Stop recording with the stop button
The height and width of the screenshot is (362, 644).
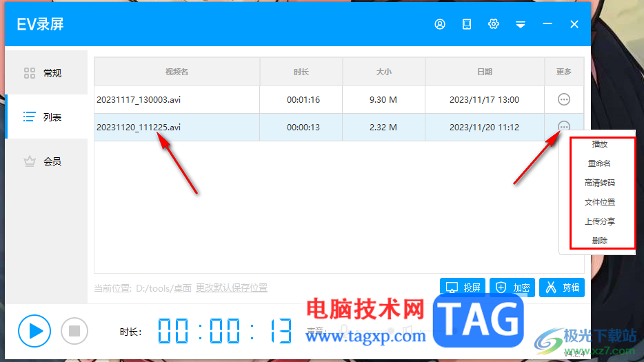tap(74, 331)
